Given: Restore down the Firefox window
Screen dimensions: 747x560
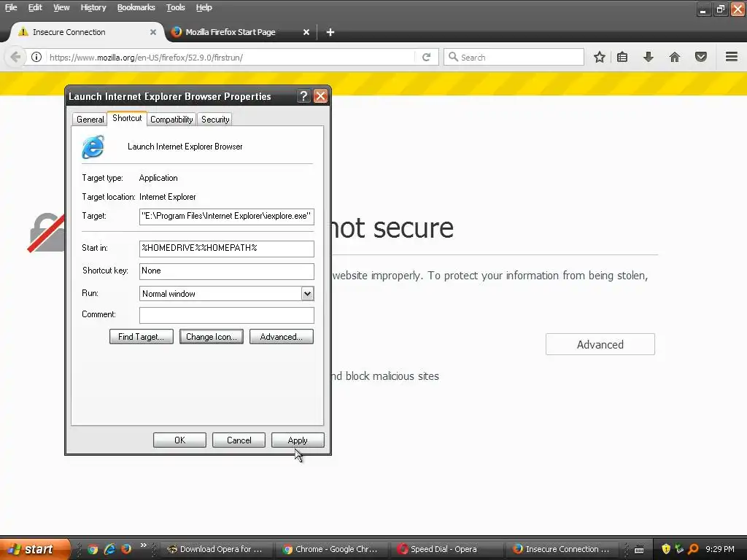Looking at the screenshot, I should [x=720, y=9].
